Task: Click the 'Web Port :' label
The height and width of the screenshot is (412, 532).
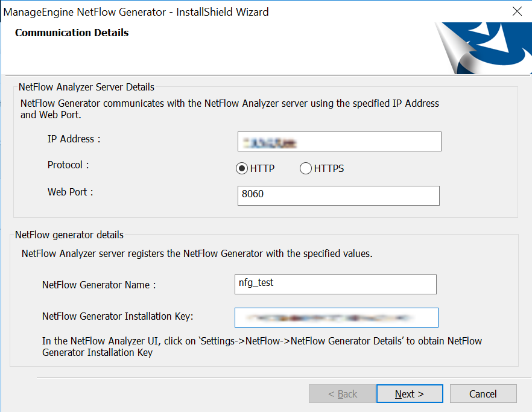Action: click(70, 192)
